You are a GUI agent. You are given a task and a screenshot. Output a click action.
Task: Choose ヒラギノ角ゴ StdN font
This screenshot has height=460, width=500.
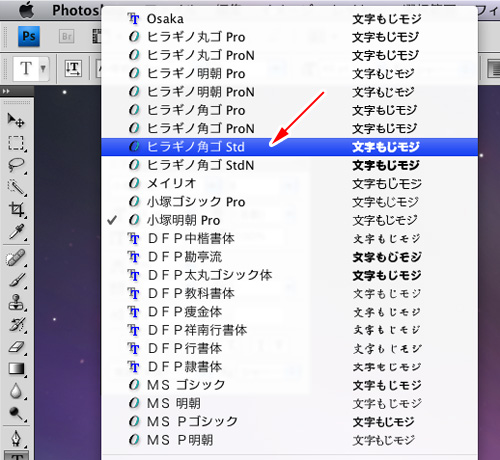(x=289, y=165)
